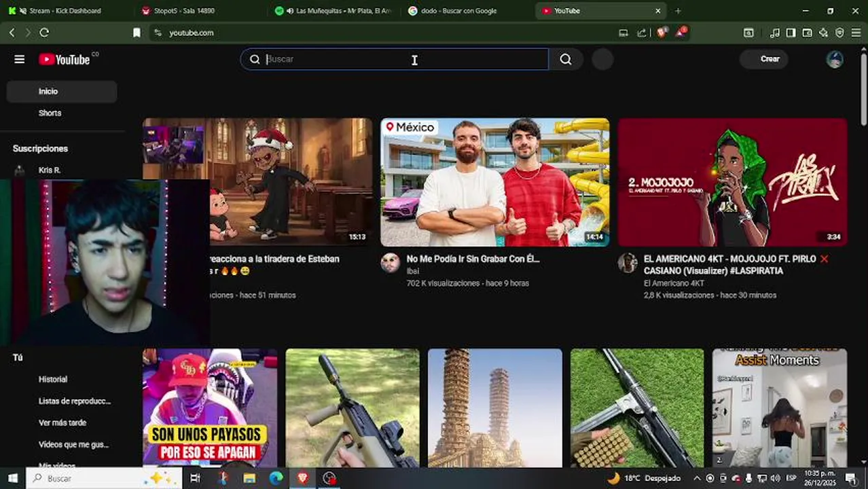Click the Crear button
Image resolution: width=868 pixels, height=489 pixels.
point(764,59)
